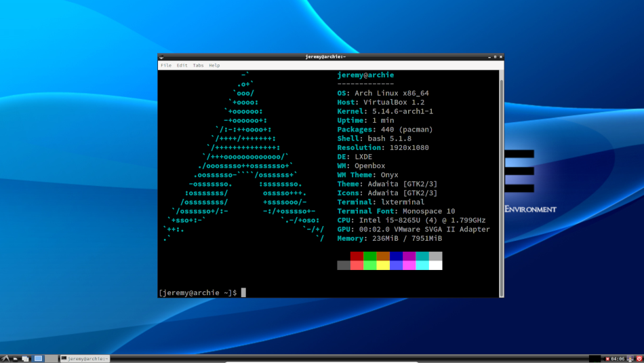The image size is (644, 363).
Task: Close the lxterminal window
Action: click(501, 57)
